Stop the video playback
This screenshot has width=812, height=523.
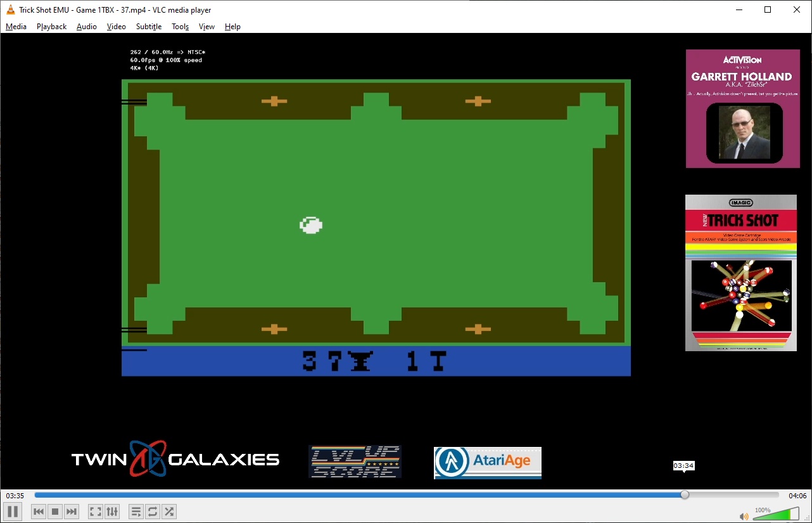point(55,512)
